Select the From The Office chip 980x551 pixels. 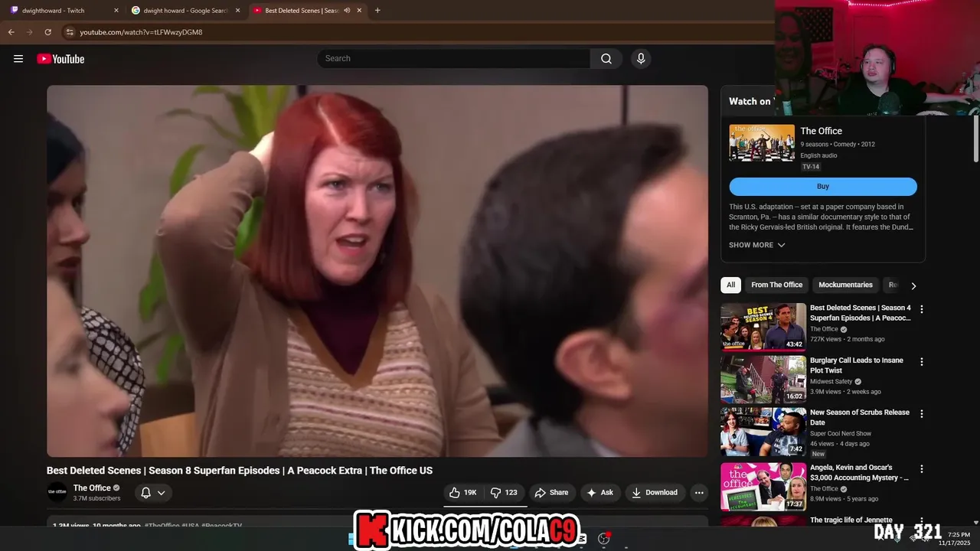click(x=776, y=285)
